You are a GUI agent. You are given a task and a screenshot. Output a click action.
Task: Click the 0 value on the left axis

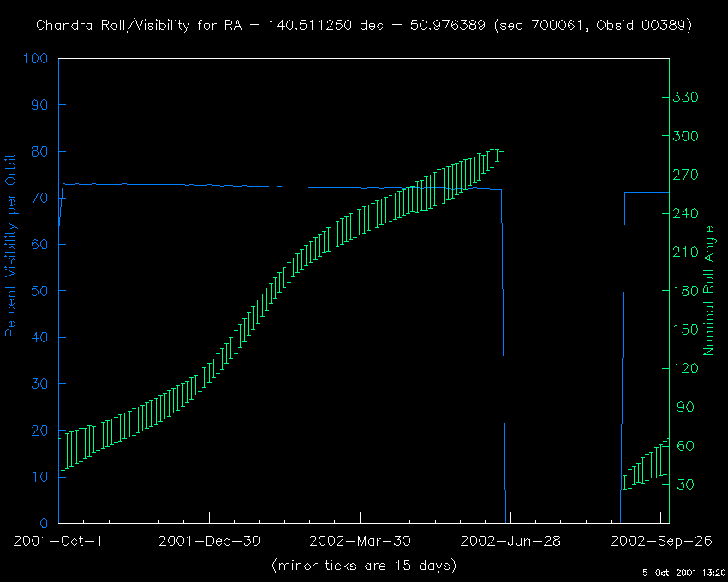coord(45,523)
